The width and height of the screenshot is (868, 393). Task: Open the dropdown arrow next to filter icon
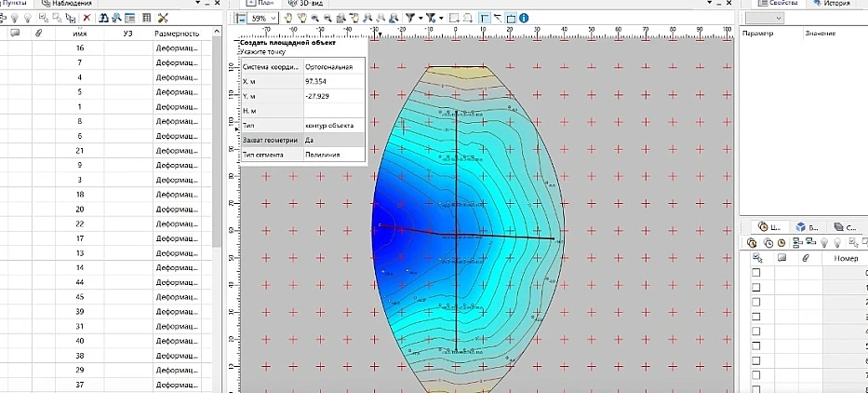coord(420,18)
